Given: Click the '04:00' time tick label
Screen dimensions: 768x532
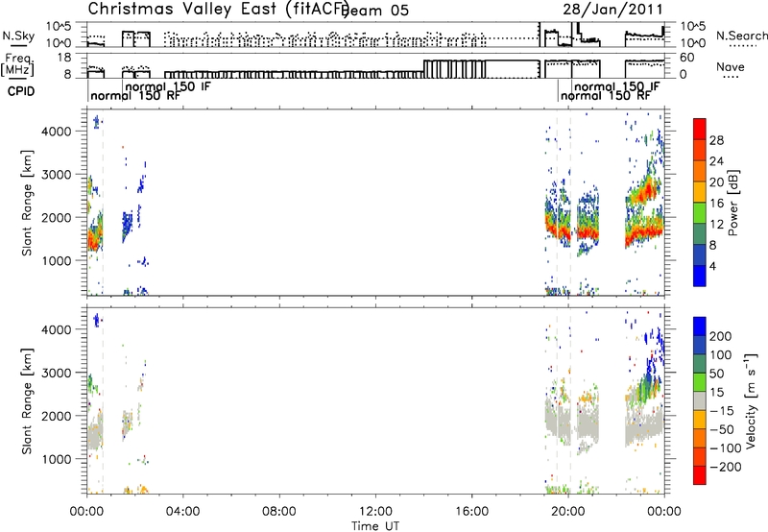Looking at the screenshot, I should [x=182, y=512].
